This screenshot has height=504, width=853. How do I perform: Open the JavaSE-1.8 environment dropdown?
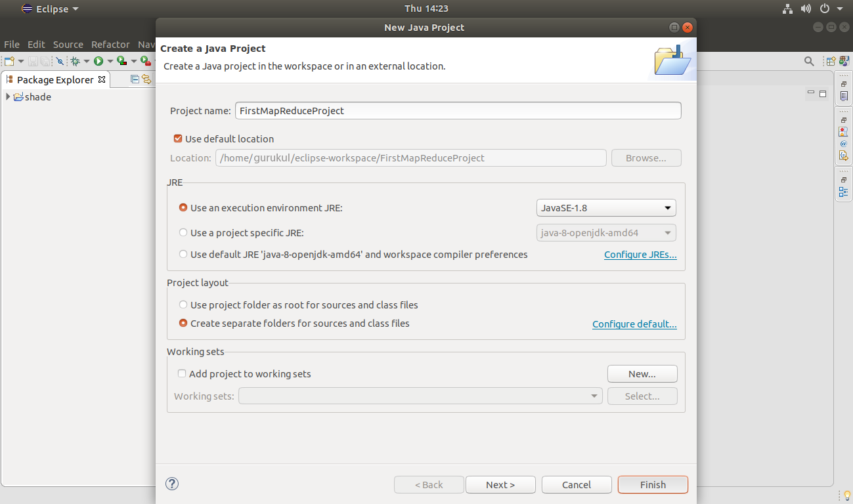pyautogui.click(x=606, y=207)
